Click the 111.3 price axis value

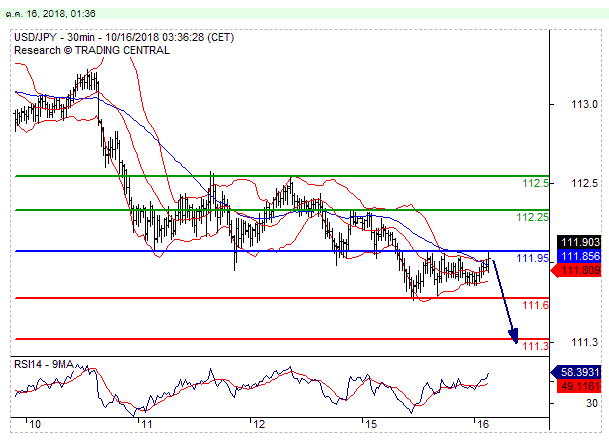point(585,342)
